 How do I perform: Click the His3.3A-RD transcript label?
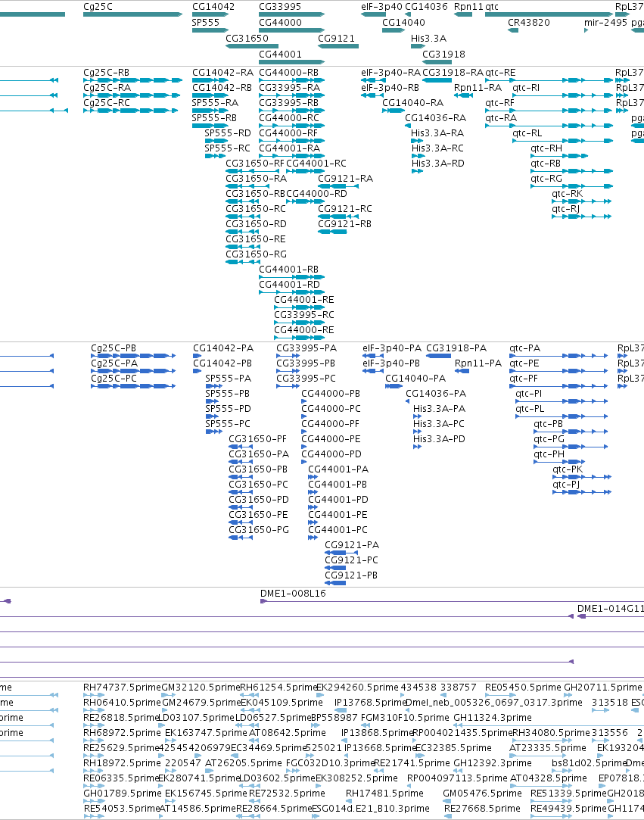437,163
